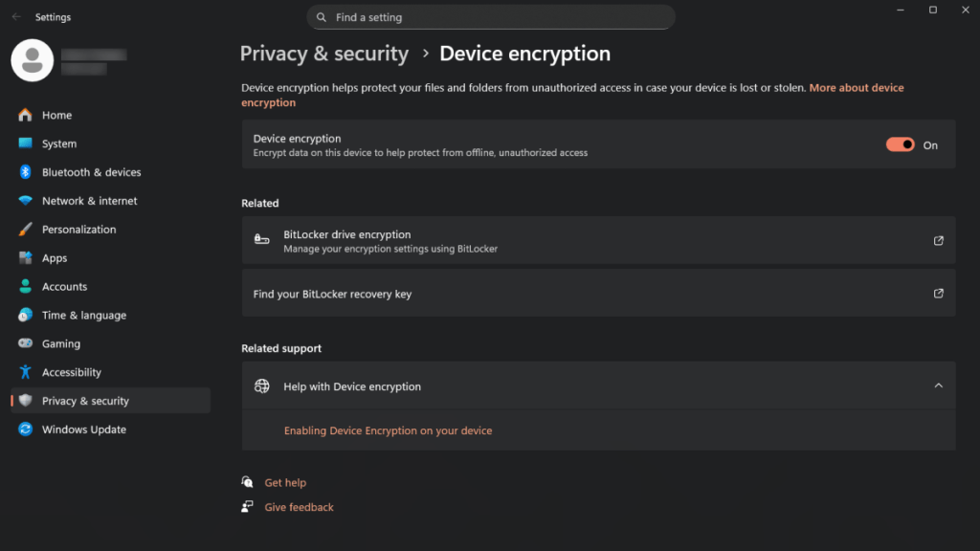Collapse the Help with Device encryption section
The image size is (980, 551).
[x=938, y=386]
